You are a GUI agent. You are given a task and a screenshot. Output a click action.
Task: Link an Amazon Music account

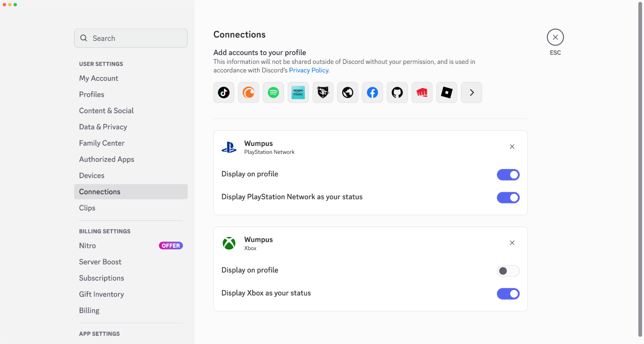tap(298, 93)
